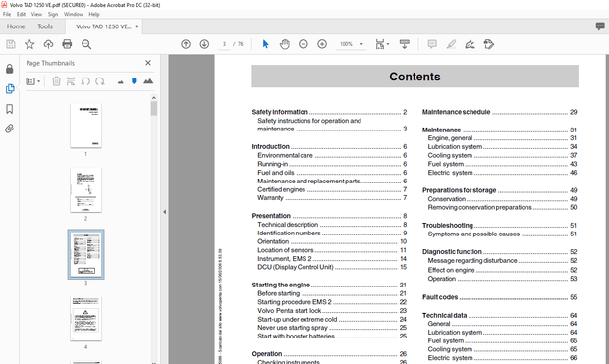Close the Page Thumbnails panel
This screenshot has height=364, width=609.
click(148, 63)
